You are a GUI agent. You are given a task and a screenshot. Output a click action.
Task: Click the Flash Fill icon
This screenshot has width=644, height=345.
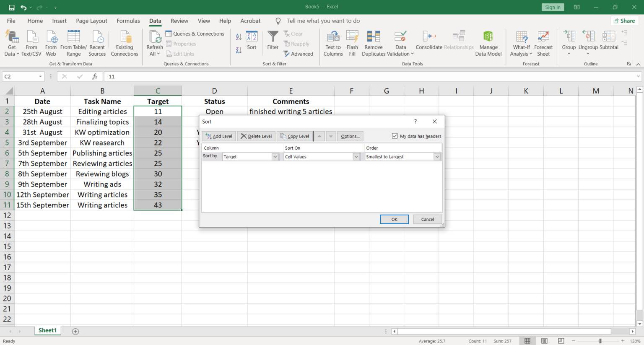pyautogui.click(x=352, y=43)
